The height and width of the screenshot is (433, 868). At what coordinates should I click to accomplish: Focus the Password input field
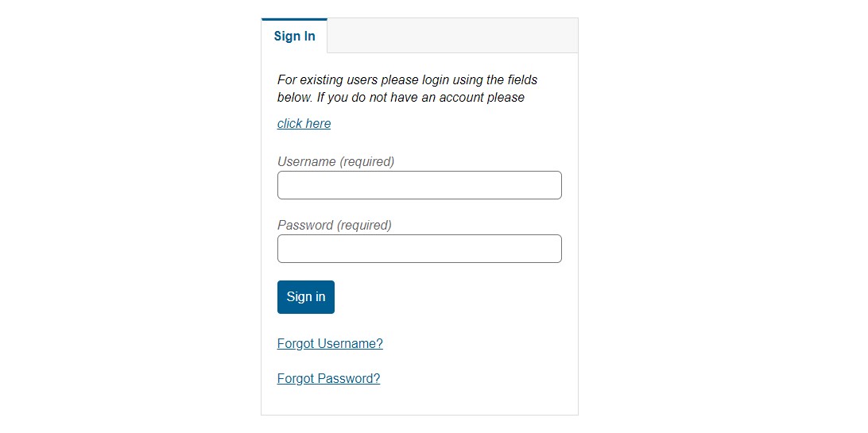(x=419, y=249)
